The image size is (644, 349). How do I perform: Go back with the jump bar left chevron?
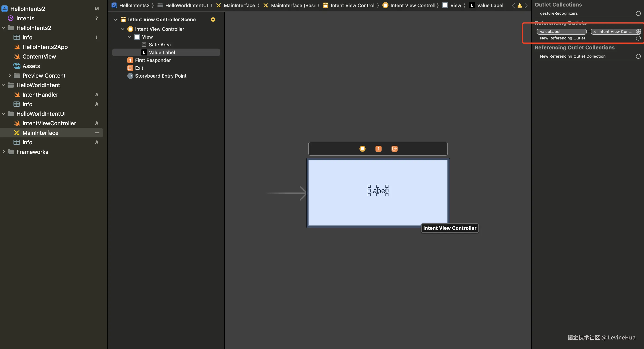tap(513, 5)
